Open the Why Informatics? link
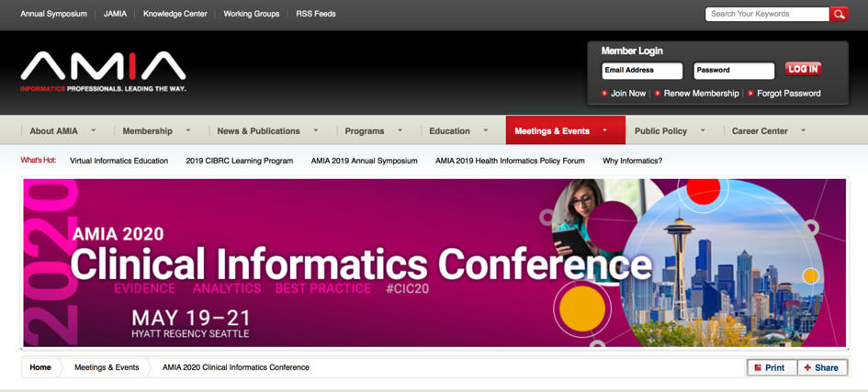Viewport: 868px width, 392px height. [x=632, y=161]
